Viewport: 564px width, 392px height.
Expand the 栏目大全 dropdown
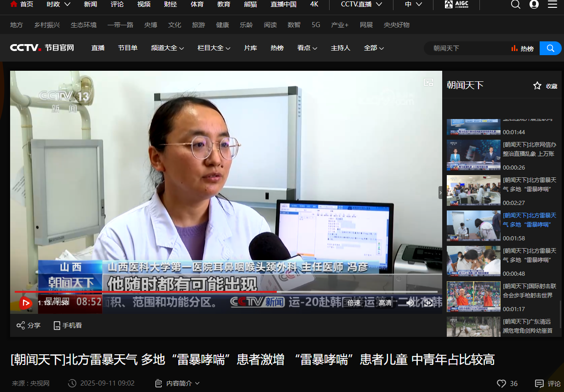(214, 48)
